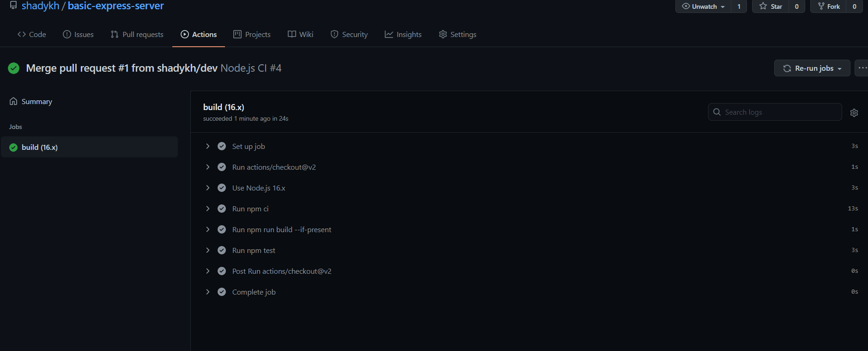Click the check icon of Run actions/checkout@v2
868x351 pixels.
[222, 167]
